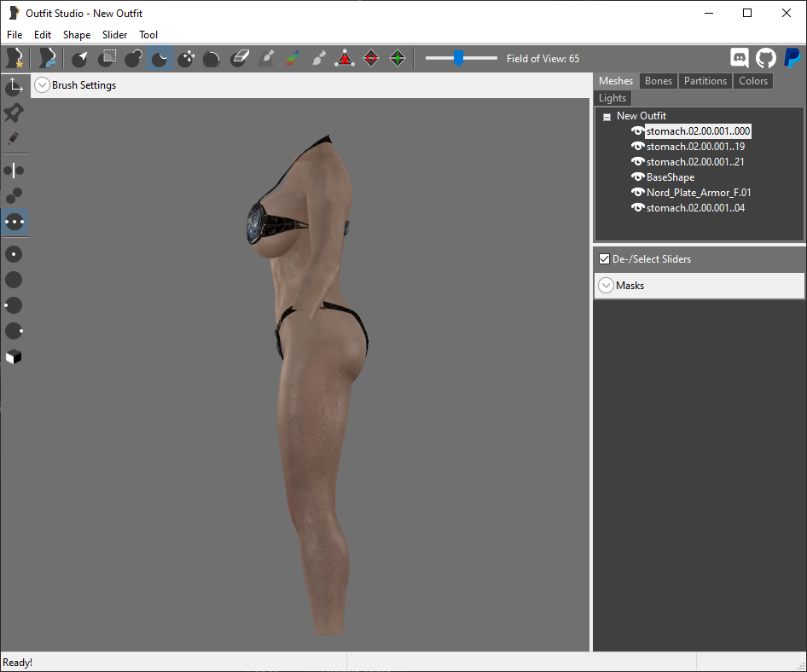
Task: Hide the stomach.02.00.001..04 mesh
Action: click(638, 207)
